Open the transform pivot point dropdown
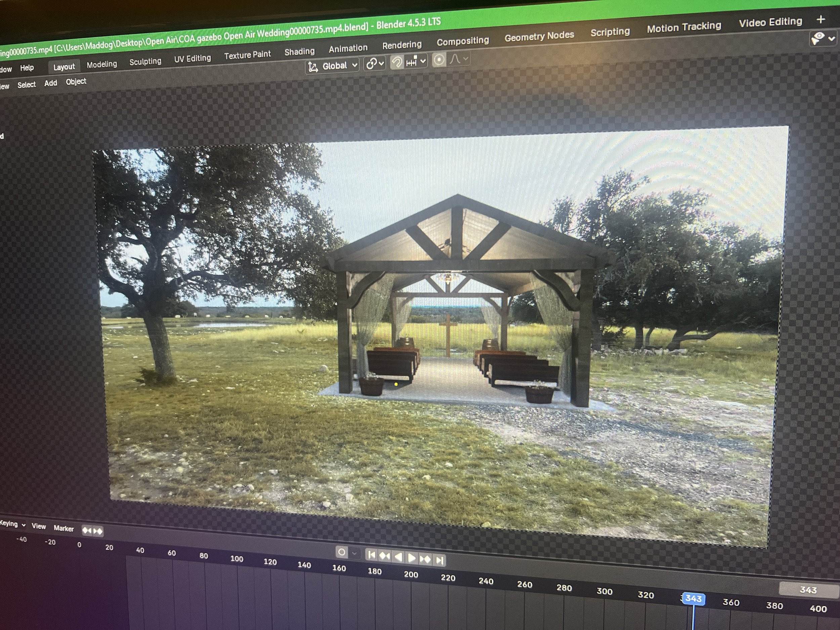Screen dimensions: 840x630 point(374,64)
